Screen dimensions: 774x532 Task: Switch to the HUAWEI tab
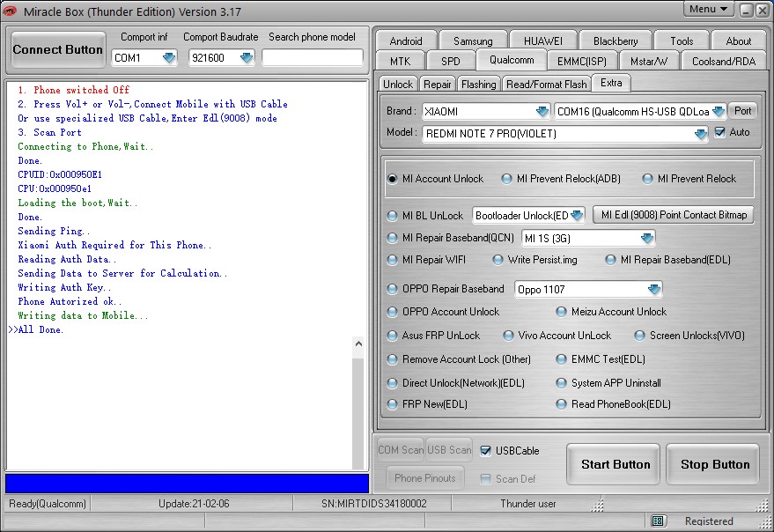(x=543, y=41)
